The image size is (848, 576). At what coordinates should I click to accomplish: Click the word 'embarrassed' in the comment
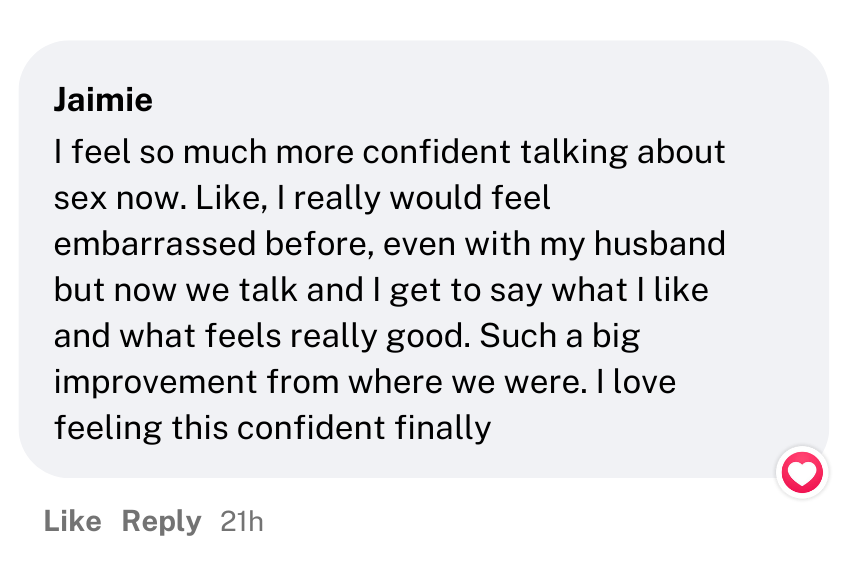(155, 243)
